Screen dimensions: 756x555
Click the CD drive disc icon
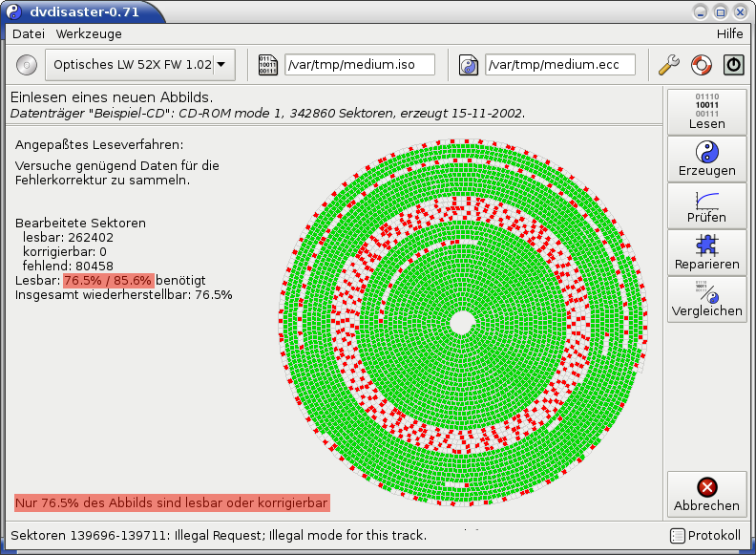pos(27,65)
